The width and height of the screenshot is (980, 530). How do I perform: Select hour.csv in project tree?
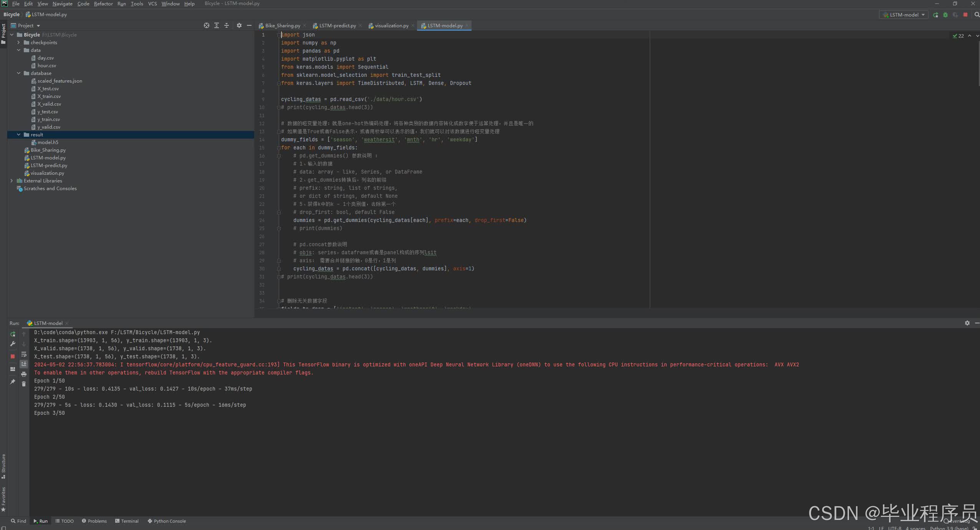coord(47,66)
